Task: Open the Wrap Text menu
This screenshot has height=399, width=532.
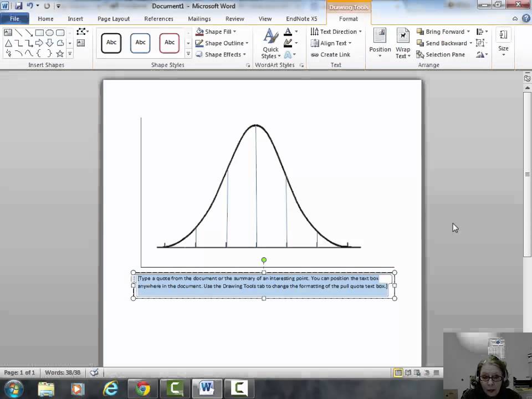Action: click(x=403, y=43)
